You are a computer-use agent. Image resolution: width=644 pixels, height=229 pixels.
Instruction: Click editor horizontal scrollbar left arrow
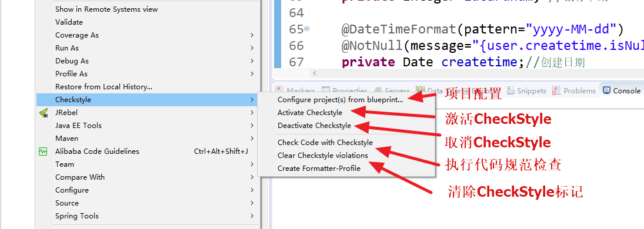(x=315, y=73)
